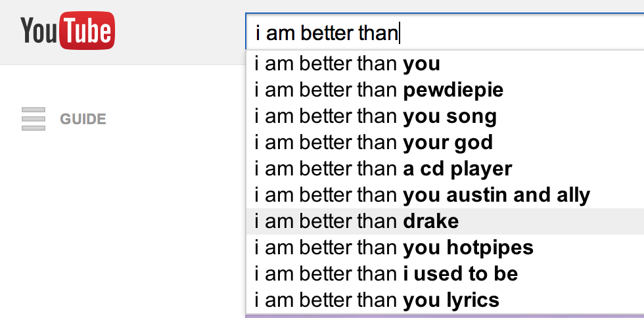Choose "i am better than you hotpipes"
The image size is (644, 318).
pos(394,248)
